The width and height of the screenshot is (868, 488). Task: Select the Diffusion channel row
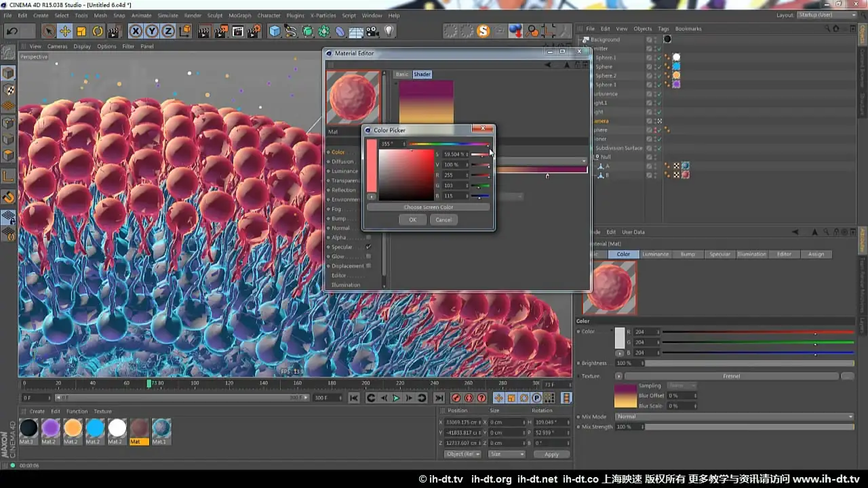click(342, 161)
